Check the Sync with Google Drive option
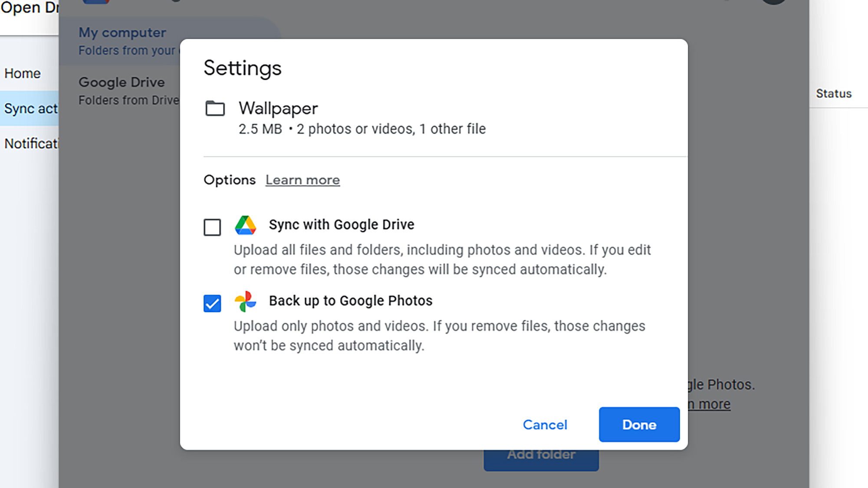This screenshot has height=488, width=868. (x=211, y=227)
